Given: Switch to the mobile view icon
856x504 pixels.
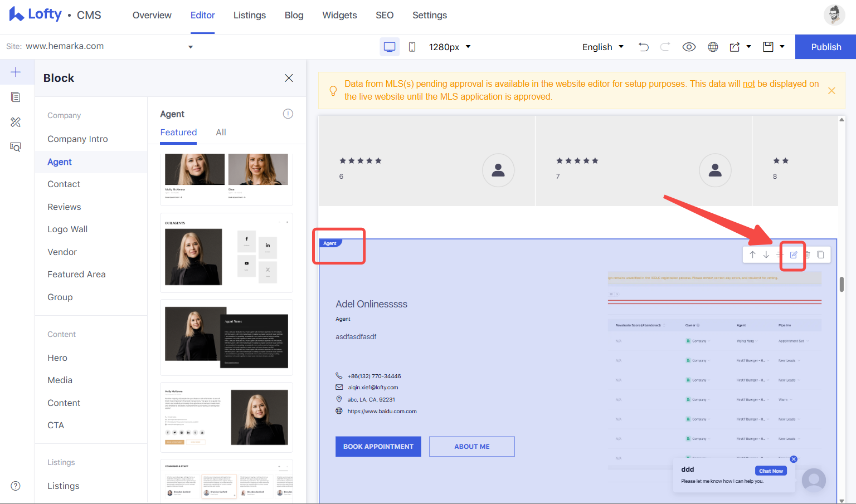Looking at the screenshot, I should 412,47.
